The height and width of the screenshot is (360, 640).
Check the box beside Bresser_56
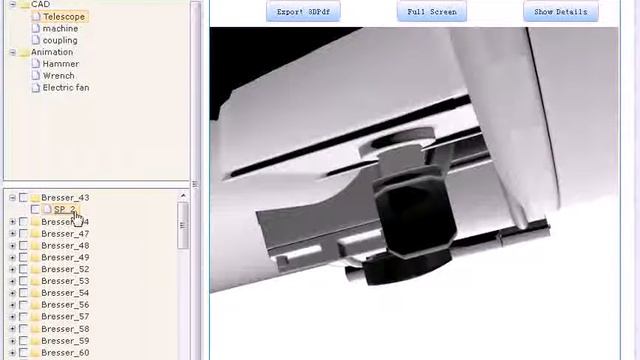click(24, 305)
